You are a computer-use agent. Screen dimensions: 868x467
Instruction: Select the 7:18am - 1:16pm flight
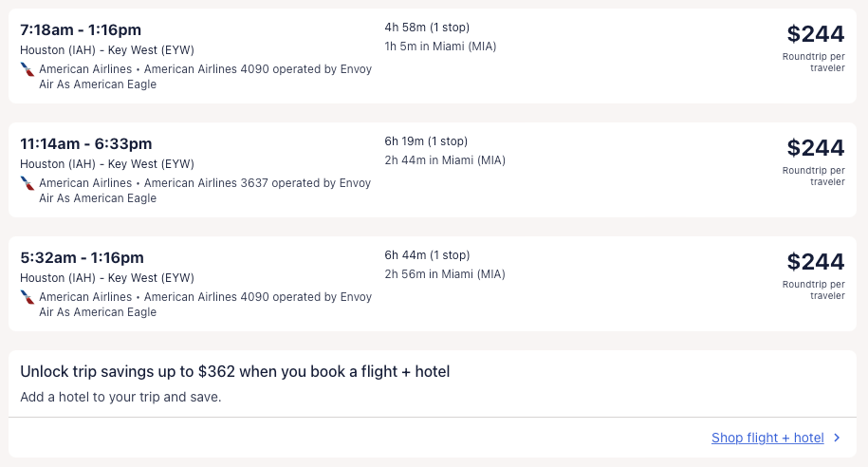81,30
